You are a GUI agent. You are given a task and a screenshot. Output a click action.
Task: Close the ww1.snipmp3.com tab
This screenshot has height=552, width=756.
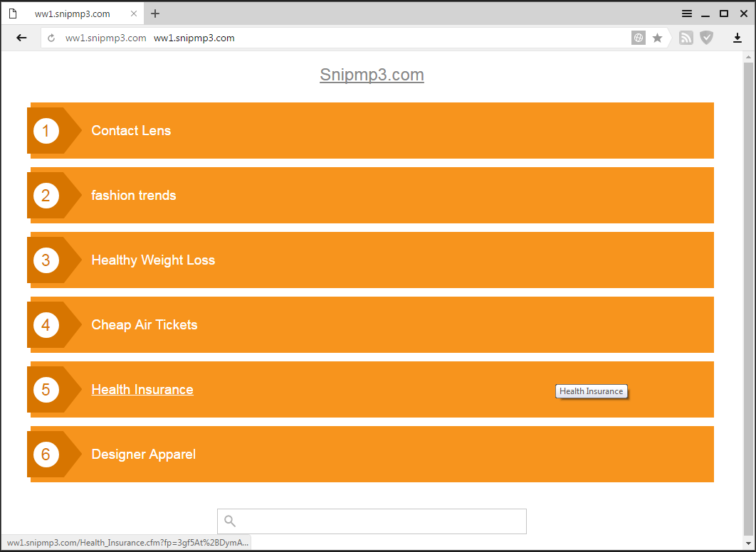point(134,14)
